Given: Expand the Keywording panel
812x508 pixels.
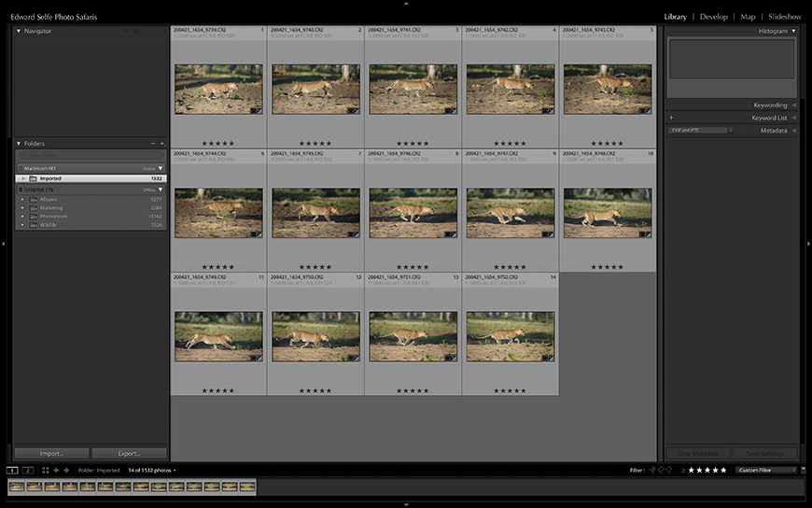Looking at the screenshot, I should coord(793,106).
